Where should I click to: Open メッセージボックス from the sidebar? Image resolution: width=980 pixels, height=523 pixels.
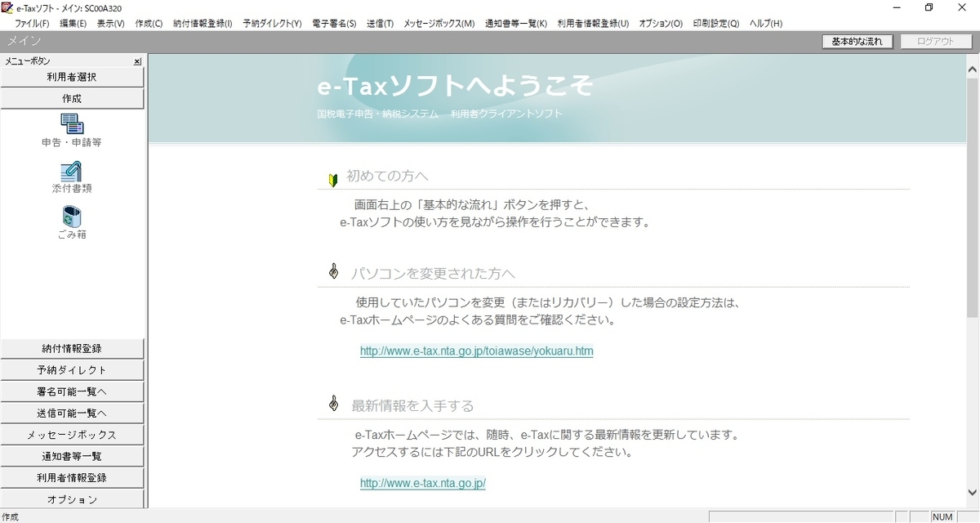(x=72, y=434)
